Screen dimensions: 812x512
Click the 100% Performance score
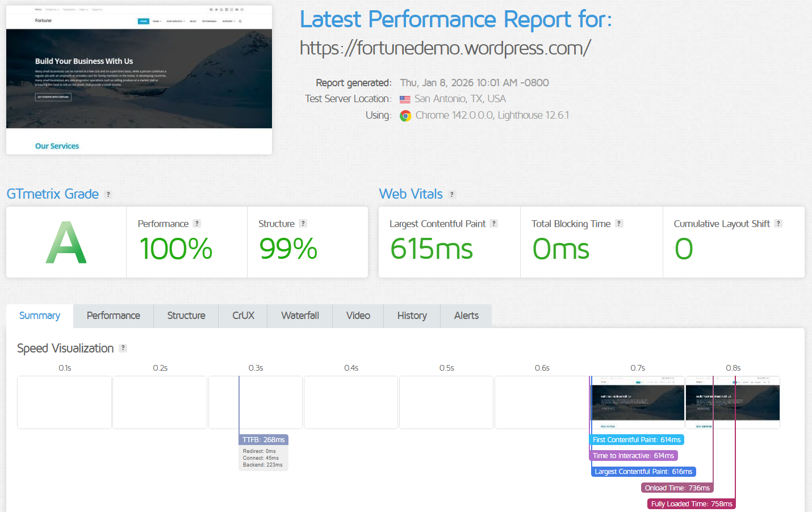tap(176, 249)
